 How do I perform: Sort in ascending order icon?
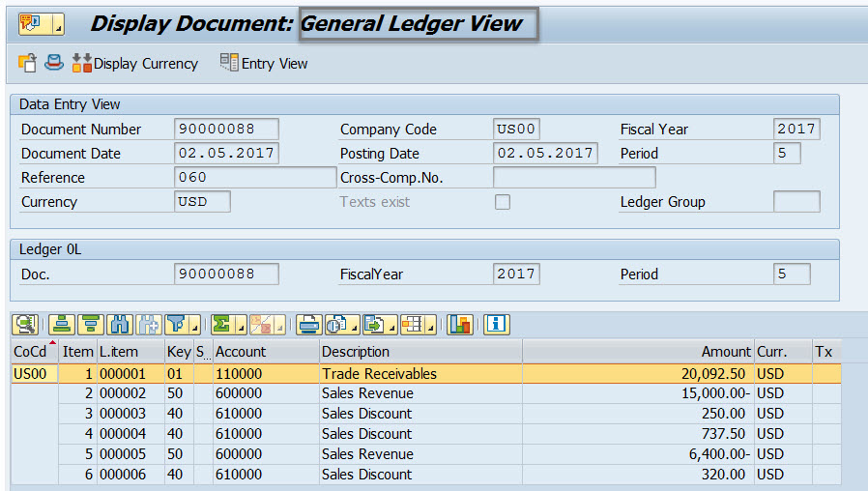tap(62, 325)
